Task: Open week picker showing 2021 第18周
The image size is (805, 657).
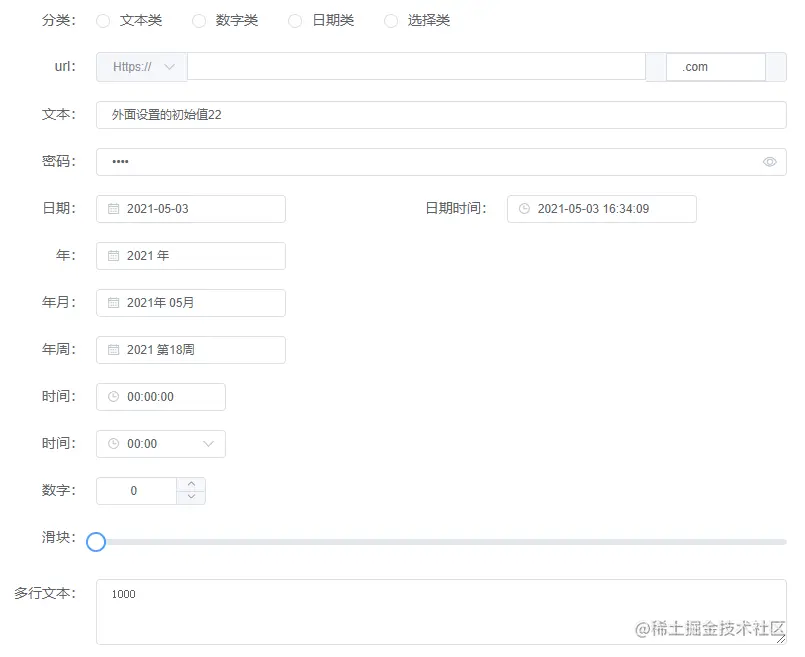Action: [191, 350]
